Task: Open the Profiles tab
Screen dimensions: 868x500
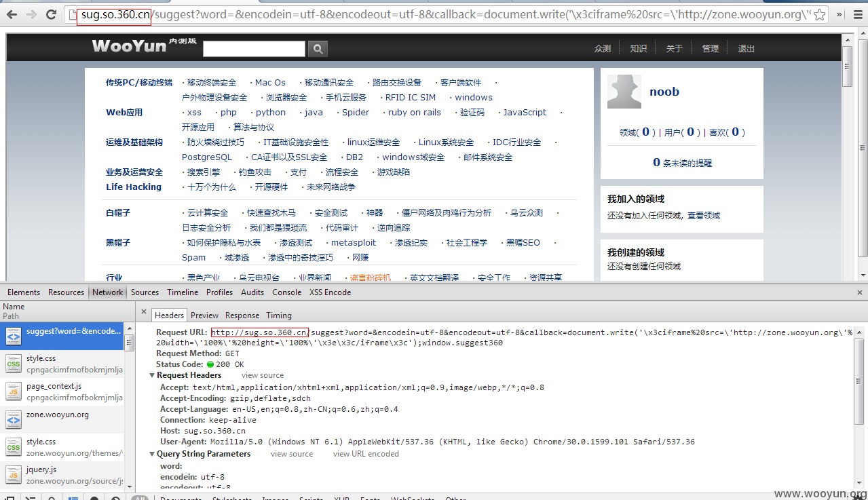Action: point(219,292)
